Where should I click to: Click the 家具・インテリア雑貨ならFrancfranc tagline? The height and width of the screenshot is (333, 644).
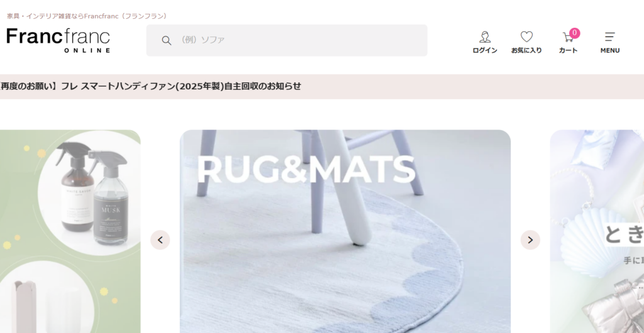[88, 16]
